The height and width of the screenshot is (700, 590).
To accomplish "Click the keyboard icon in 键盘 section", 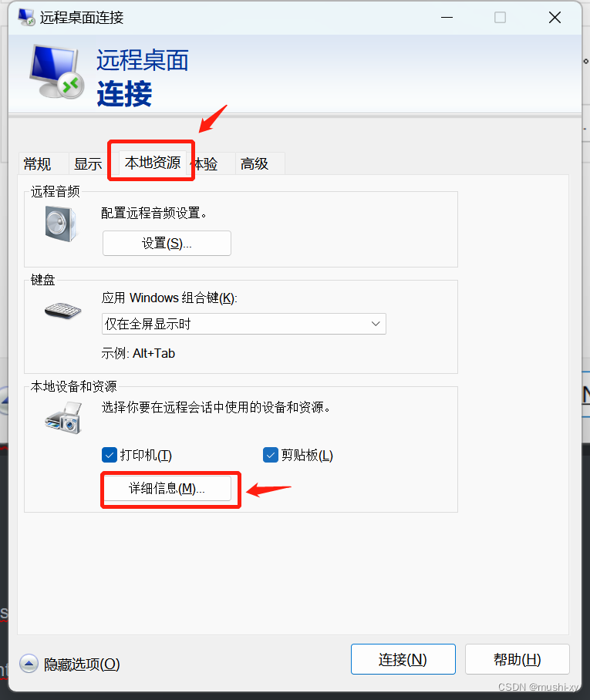I will pyautogui.click(x=63, y=311).
